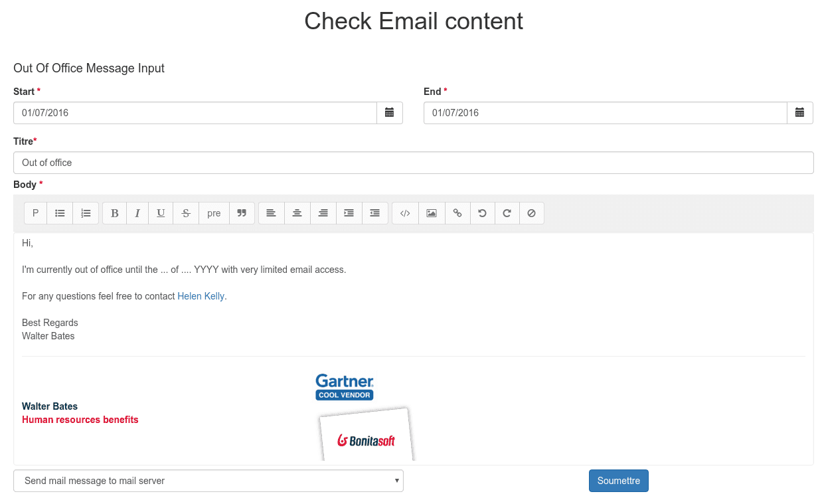Insert an image into the email body
Viewport: 820px width, 504px height.
[x=431, y=212]
